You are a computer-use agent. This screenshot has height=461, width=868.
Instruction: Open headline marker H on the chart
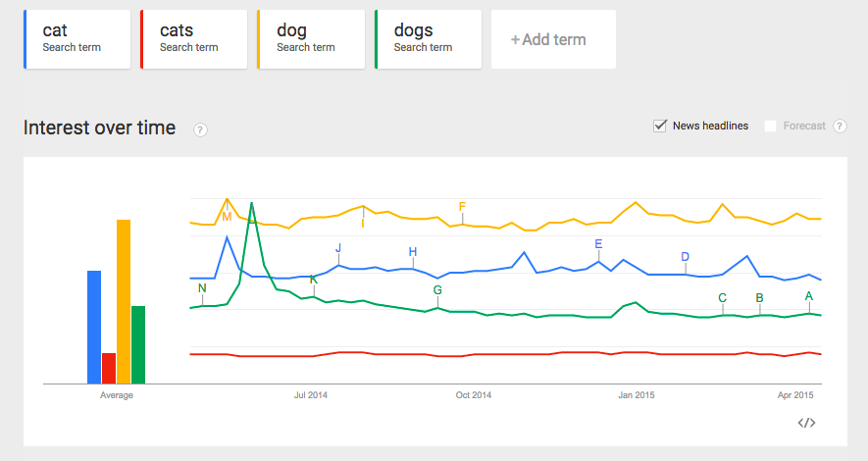(413, 252)
